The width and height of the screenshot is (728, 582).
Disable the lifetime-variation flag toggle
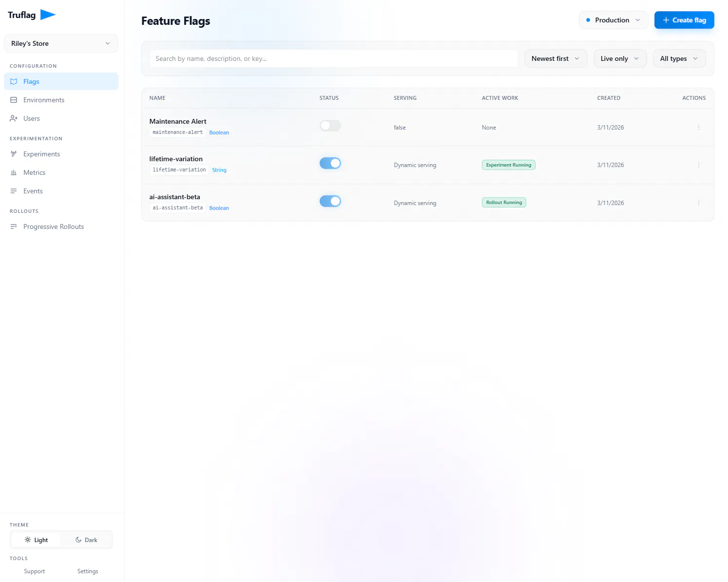point(330,163)
